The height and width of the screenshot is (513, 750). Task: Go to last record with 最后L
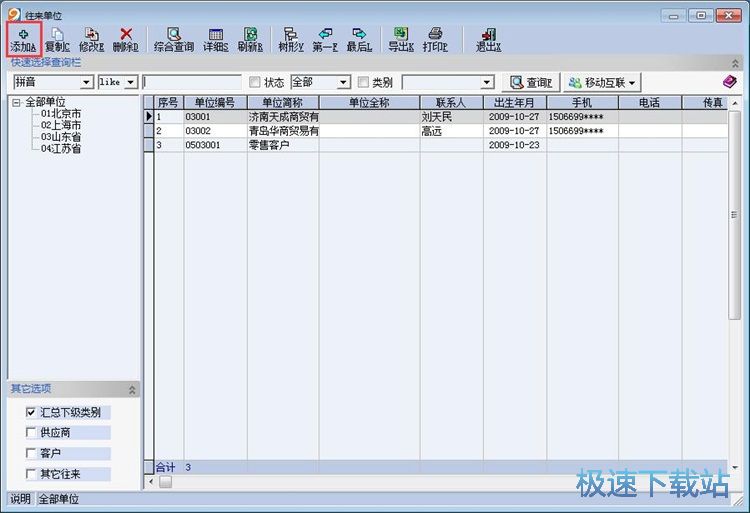click(359, 40)
